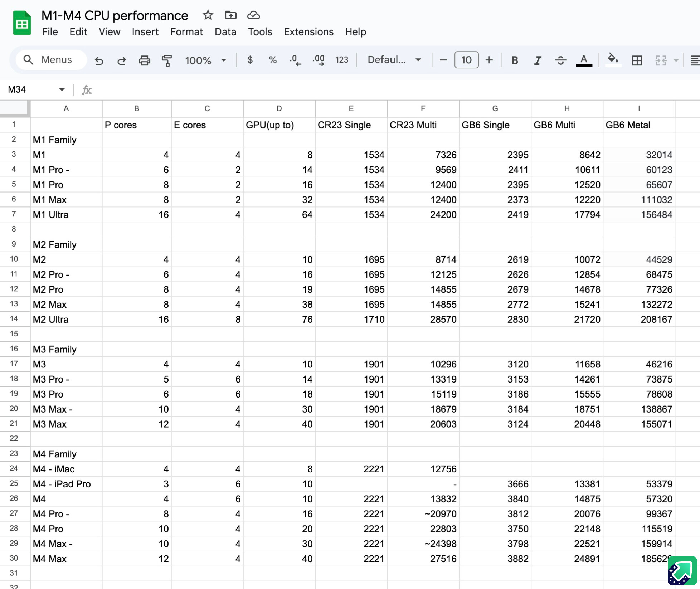
Task: Open the Insert menu
Action: pos(145,32)
